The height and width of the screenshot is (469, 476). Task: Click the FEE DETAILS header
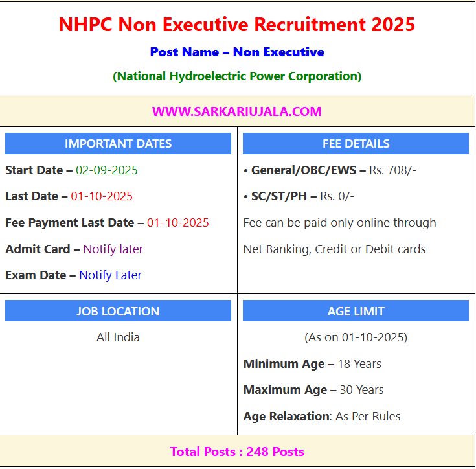[356, 144]
